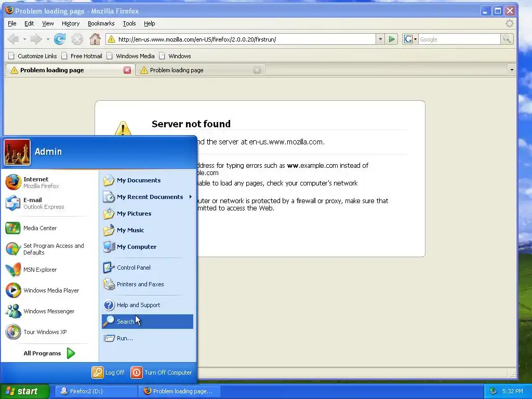Viewport: 532px width, 399px height.
Task: Open Internet Mozilla Firefox from Start menu
Action: pyautogui.click(x=49, y=182)
